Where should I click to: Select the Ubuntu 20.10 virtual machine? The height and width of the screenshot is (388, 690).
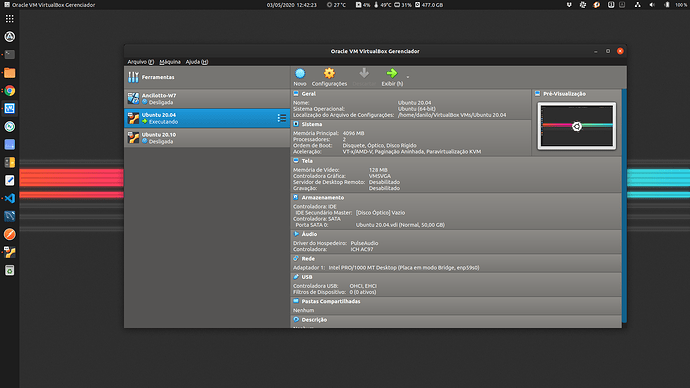point(207,138)
